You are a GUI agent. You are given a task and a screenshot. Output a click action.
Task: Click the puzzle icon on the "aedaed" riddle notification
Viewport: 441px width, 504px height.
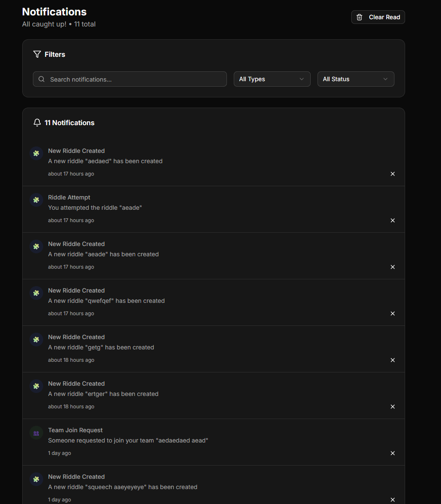[36, 153]
